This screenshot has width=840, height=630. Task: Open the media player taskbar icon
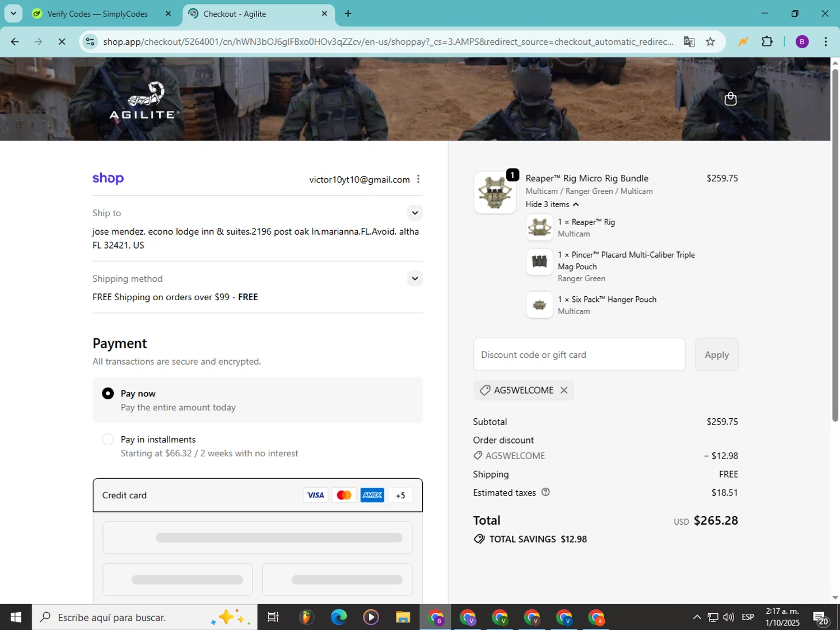point(371,617)
